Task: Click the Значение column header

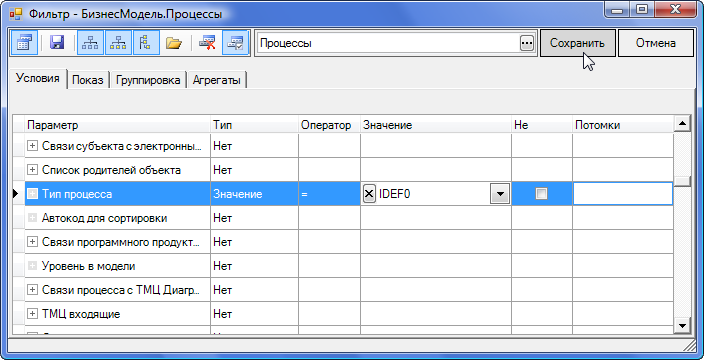Action: 436,125
